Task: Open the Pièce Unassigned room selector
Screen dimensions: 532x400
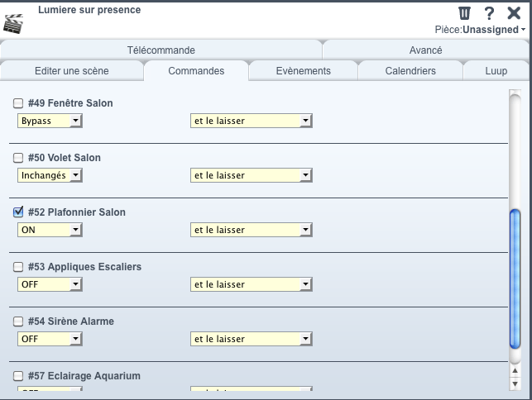Action: pos(480,30)
